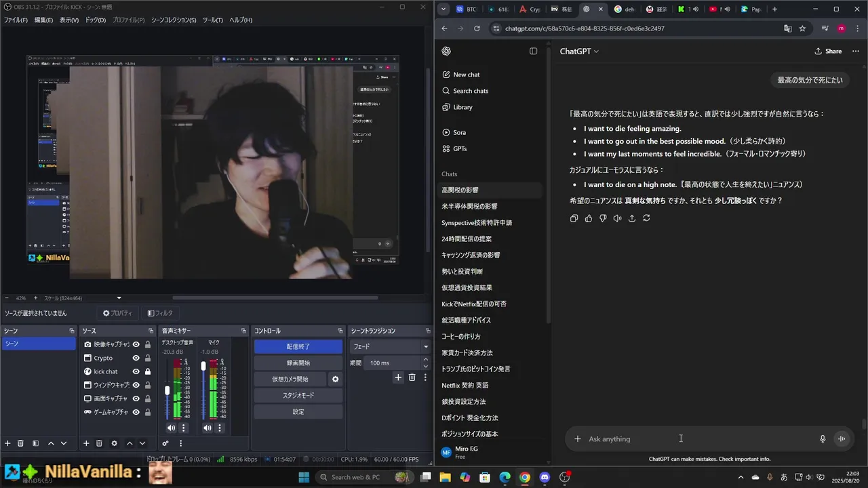This screenshot has height=488, width=868.
Task: Toggle lock on 画面キャプチャ source
Action: pos(148,399)
